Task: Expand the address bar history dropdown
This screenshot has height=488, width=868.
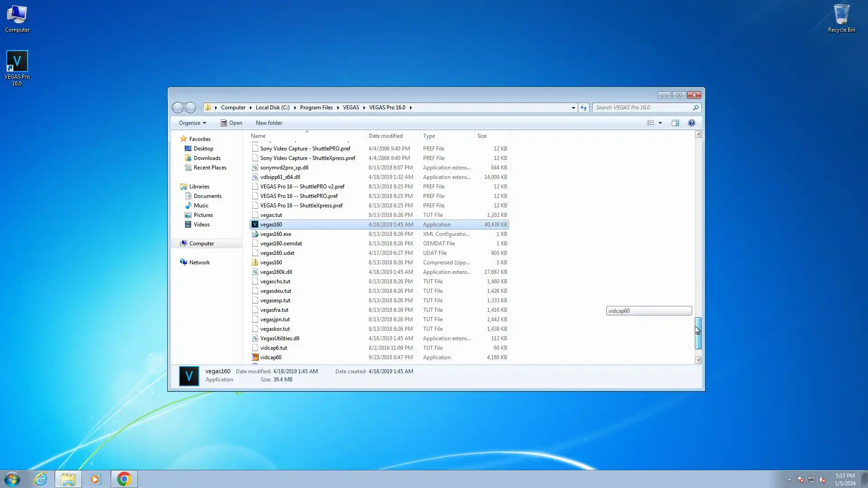Action: point(573,108)
